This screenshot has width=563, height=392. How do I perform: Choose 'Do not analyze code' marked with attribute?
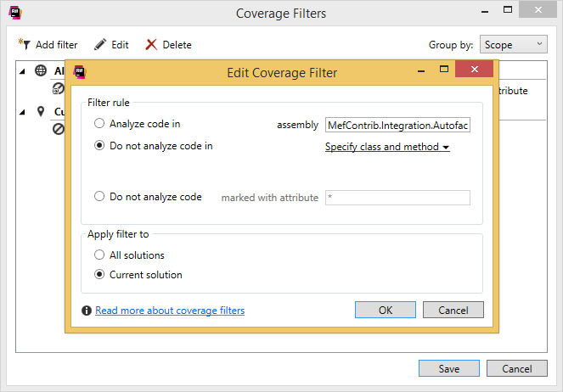click(100, 197)
